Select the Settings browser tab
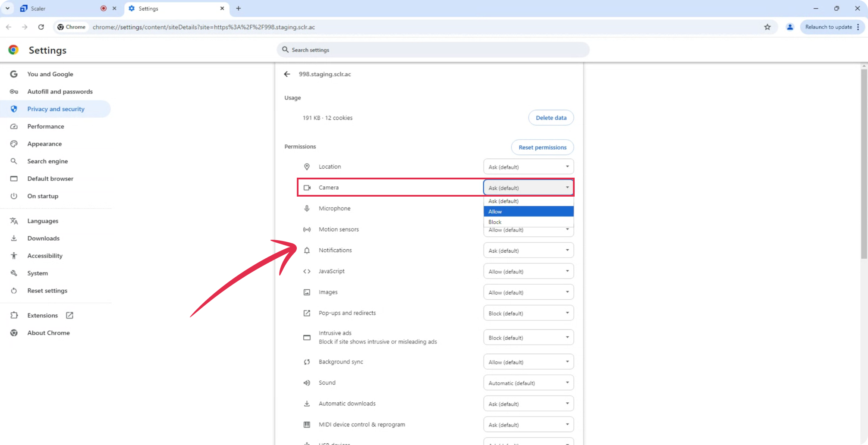868x445 pixels. (x=176, y=8)
